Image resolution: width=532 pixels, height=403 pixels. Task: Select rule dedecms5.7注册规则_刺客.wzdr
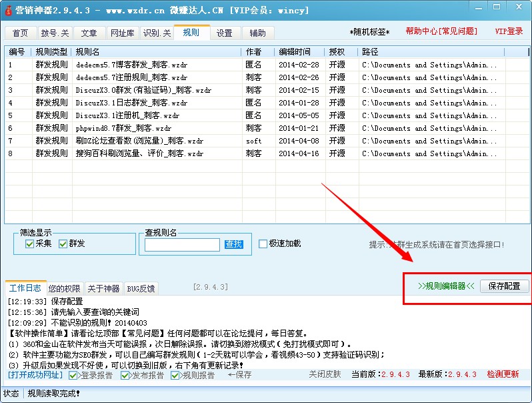point(131,77)
